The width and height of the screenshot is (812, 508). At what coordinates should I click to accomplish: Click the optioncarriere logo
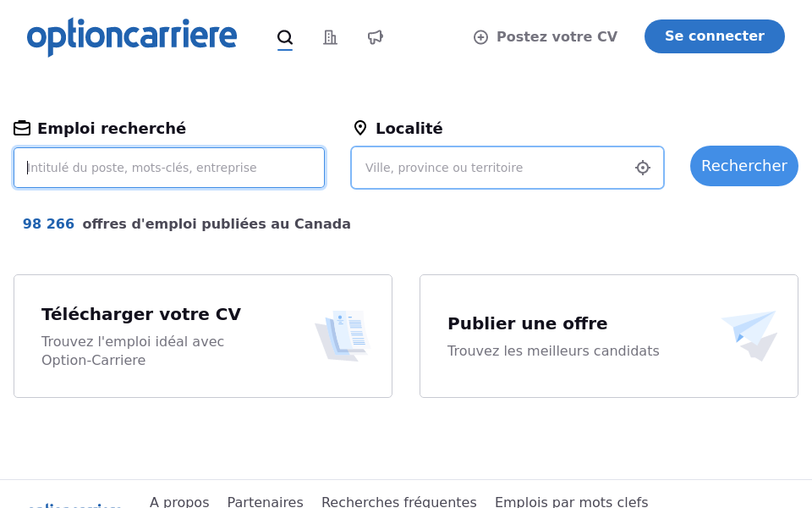point(131,37)
